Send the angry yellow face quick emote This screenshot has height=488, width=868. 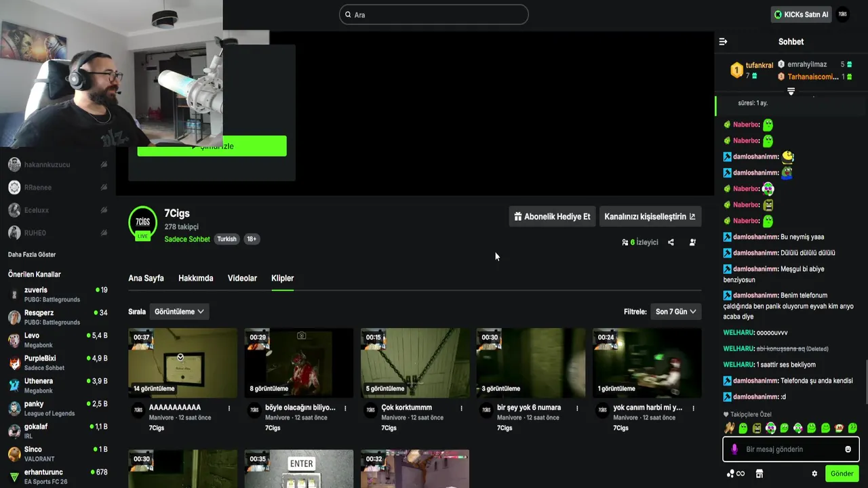tap(757, 428)
